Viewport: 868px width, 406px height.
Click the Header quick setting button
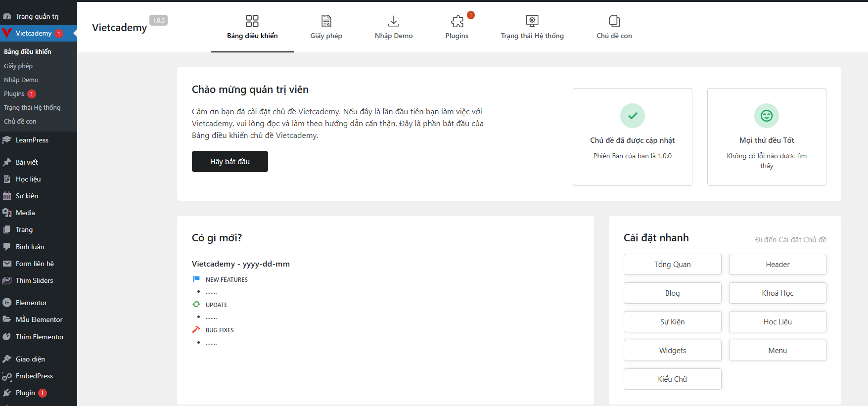click(777, 265)
